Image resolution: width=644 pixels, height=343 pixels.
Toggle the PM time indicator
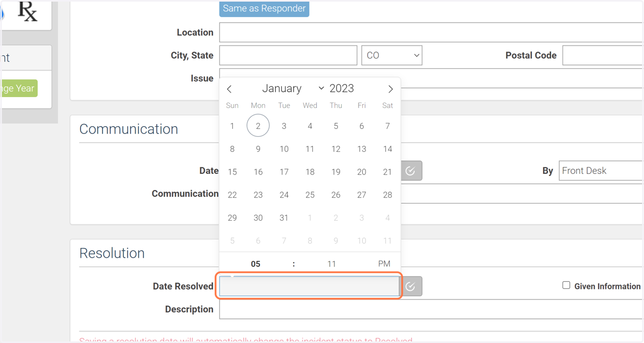coord(384,264)
